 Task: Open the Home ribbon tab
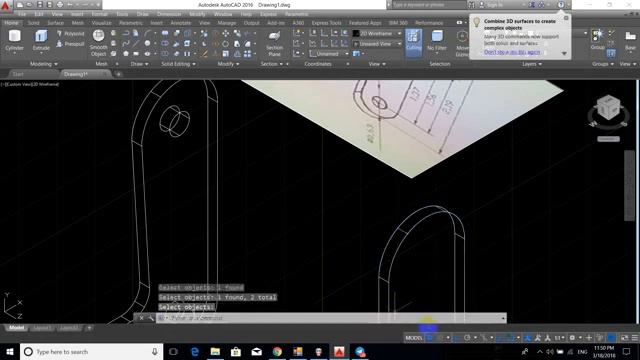(11, 23)
